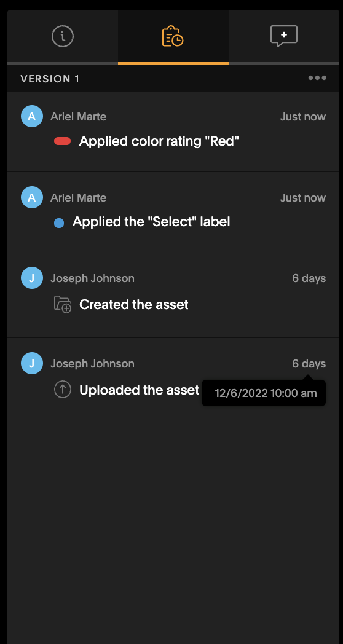The height and width of the screenshot is (644, 343).
Task: Click the blue Select label dot
Action: coord(59,223)
